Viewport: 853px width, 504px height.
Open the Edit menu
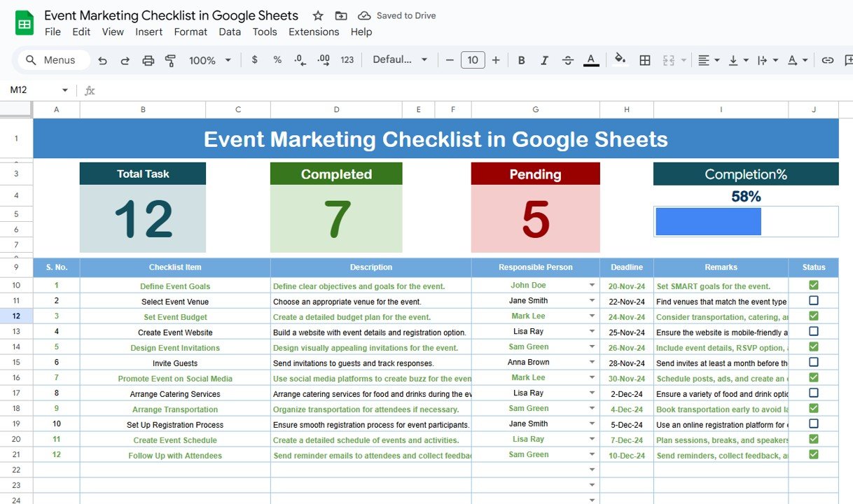click(81, 31)
